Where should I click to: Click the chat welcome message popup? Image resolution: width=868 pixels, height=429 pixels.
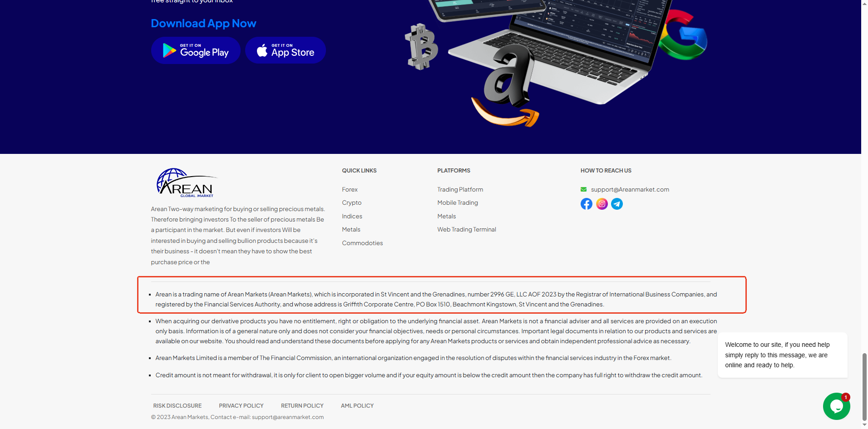click(782, 355)
